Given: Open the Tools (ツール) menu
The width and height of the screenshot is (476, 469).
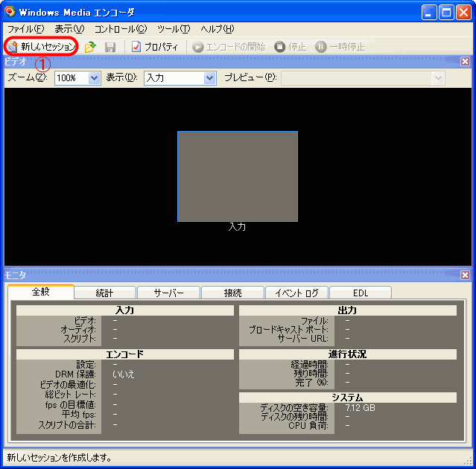Looking at the screenshot, I should coord(173,29).
